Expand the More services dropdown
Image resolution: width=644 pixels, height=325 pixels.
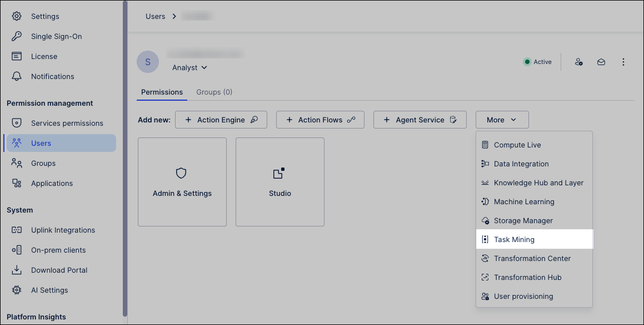pyautogui.click(x=502, y=120)
